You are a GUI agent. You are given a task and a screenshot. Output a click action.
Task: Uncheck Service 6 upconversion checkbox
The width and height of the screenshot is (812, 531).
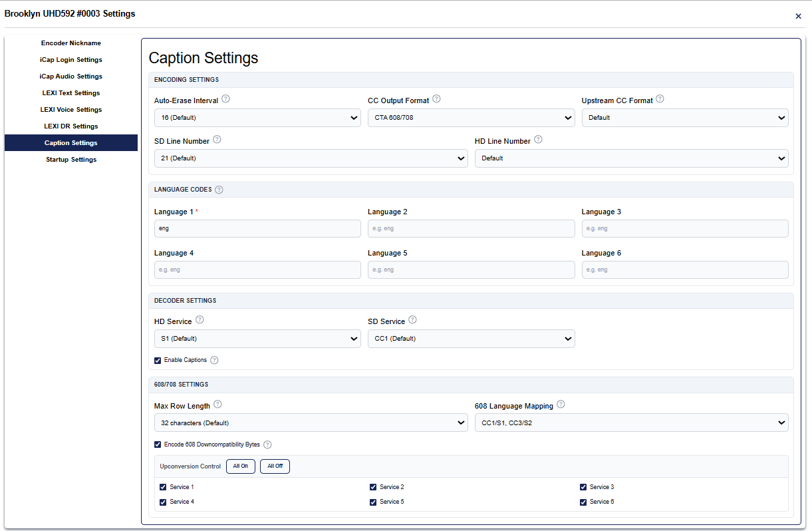(x=583, y=502)
